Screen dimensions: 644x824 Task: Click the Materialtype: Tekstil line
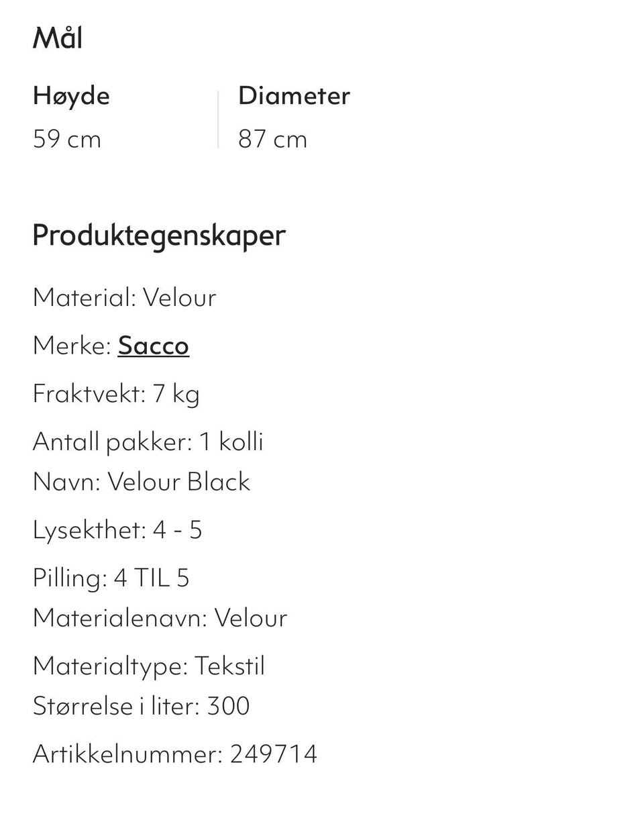click(149, 666)
